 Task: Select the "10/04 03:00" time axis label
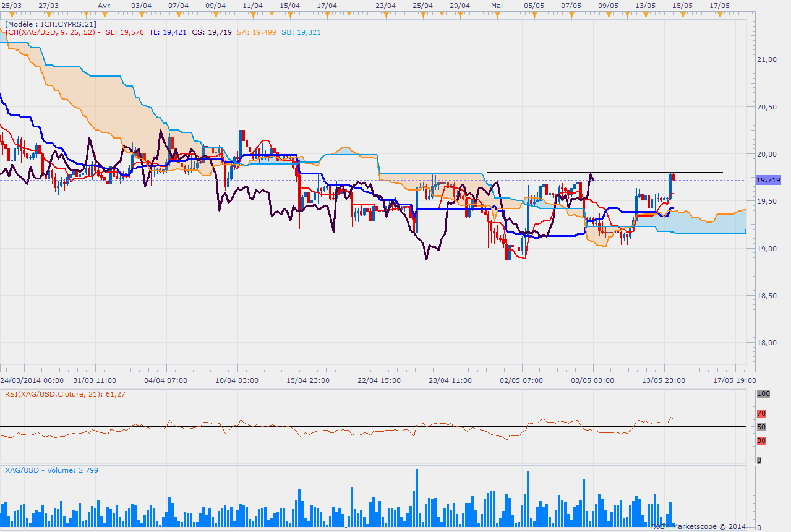coord(237,380)
